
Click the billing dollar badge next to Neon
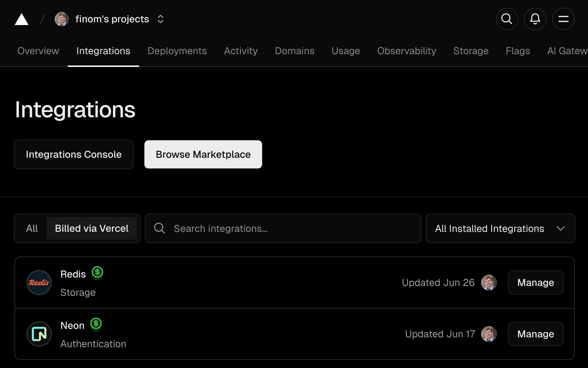(x=96, y=324)
